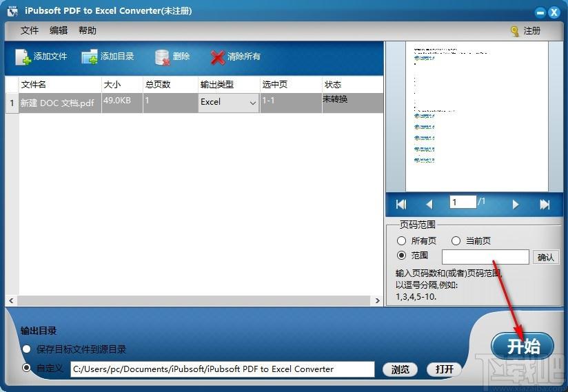Click the iPubsoft app icon in title bar

point(12,11)
